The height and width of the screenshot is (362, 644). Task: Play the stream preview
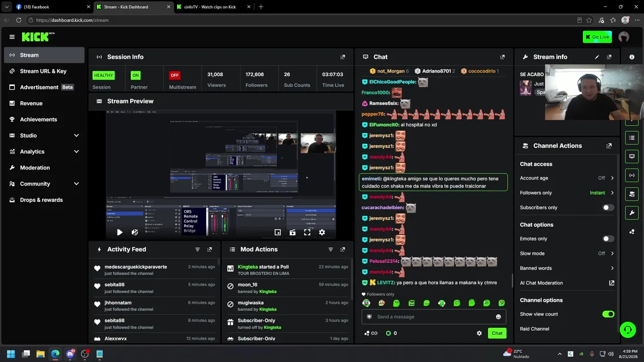[120, 232]
